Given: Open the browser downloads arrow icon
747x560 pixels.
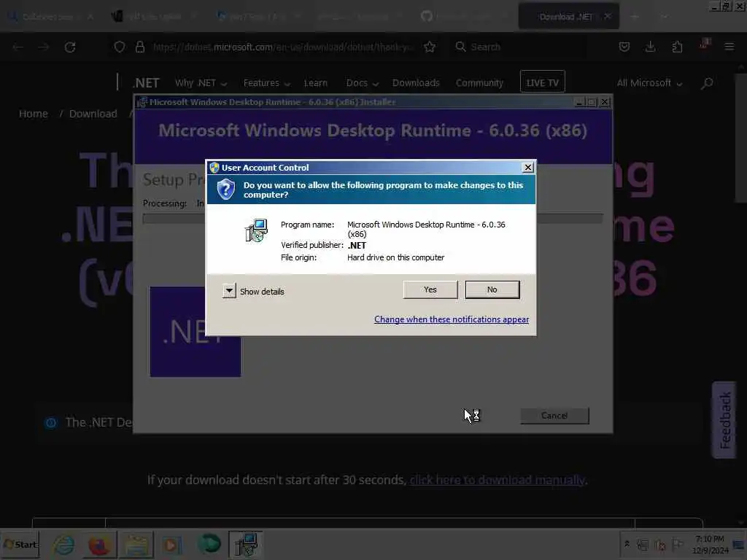Looking at the screenshot, I should (x=650, y=47).
